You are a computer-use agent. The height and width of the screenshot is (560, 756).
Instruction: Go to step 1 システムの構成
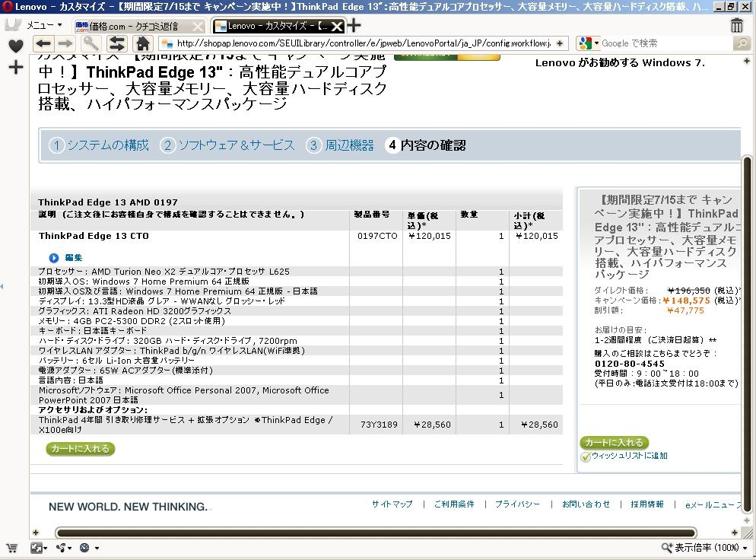coord(99,145)
